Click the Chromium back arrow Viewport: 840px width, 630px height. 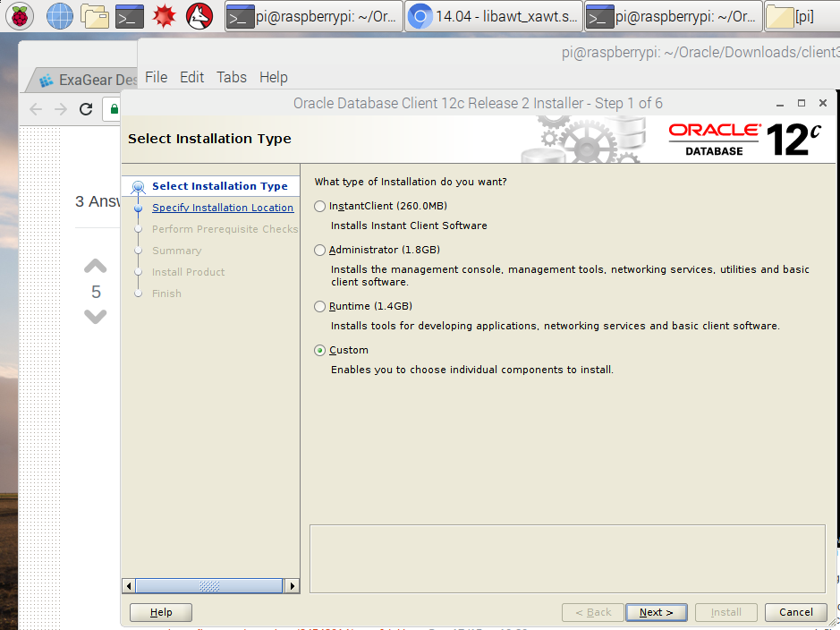(x=36, y=109)
